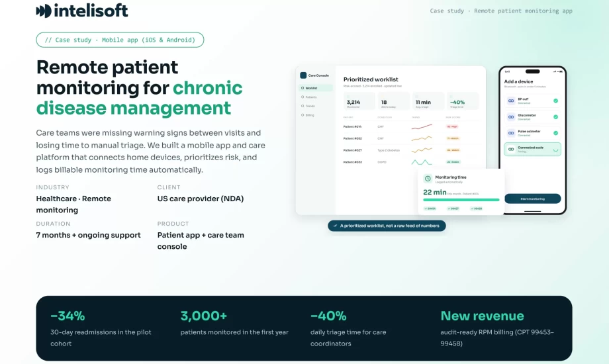Viewport: 609px width, 364px height.
Task: Click the Connected scale device link icon
Action: click(x=511, y=149)
